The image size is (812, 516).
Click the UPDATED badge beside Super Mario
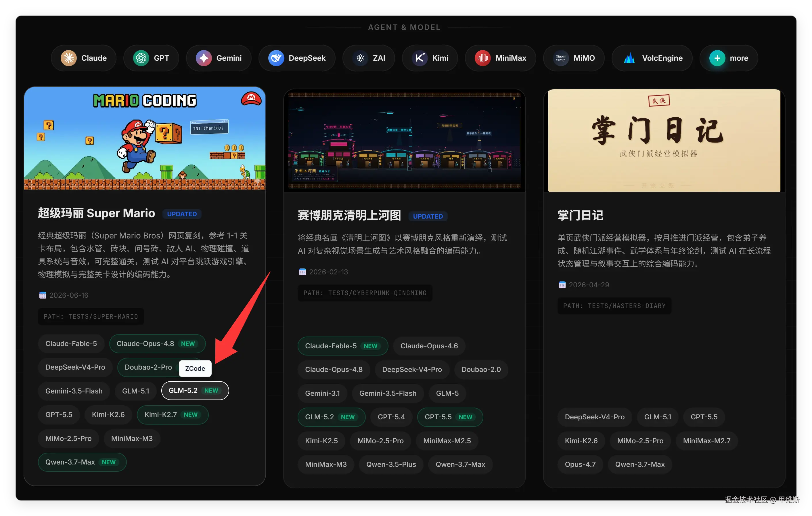point(182,214)
